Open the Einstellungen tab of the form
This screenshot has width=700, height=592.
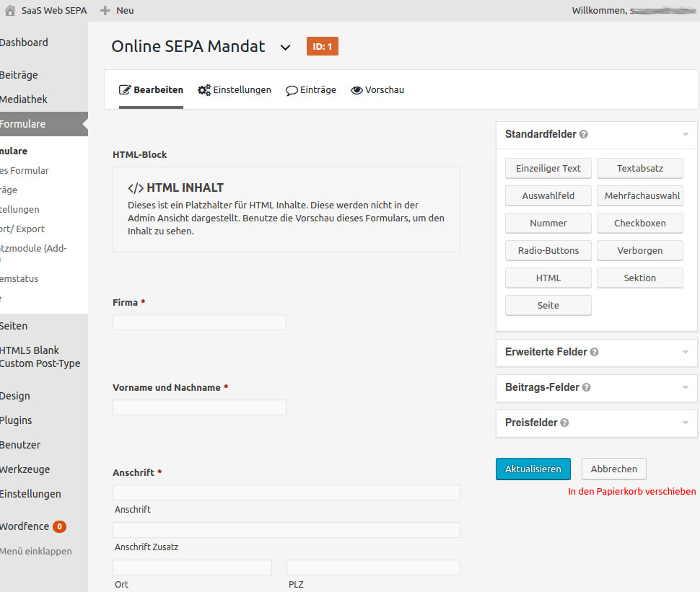(235, 89)
